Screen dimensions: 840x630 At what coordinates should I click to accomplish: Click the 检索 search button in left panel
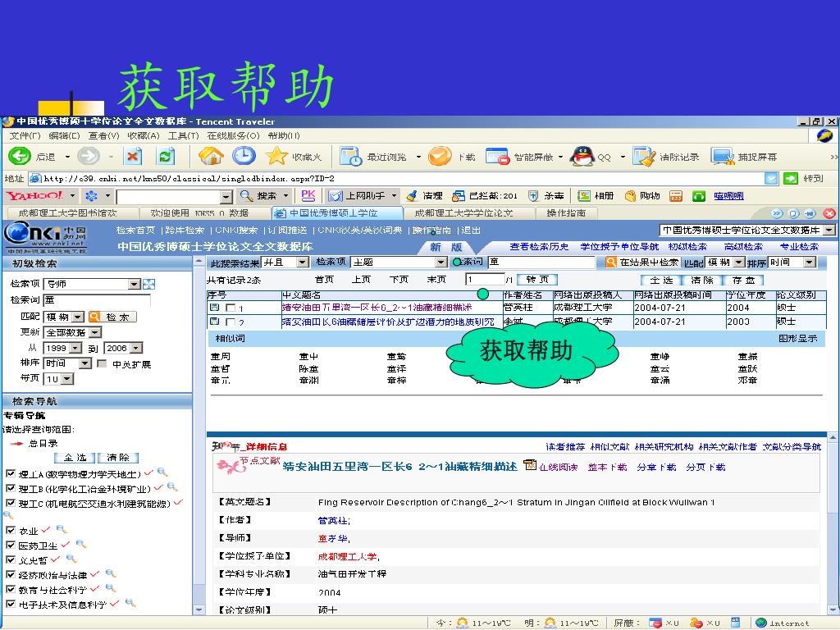click(x=112, y=317)
